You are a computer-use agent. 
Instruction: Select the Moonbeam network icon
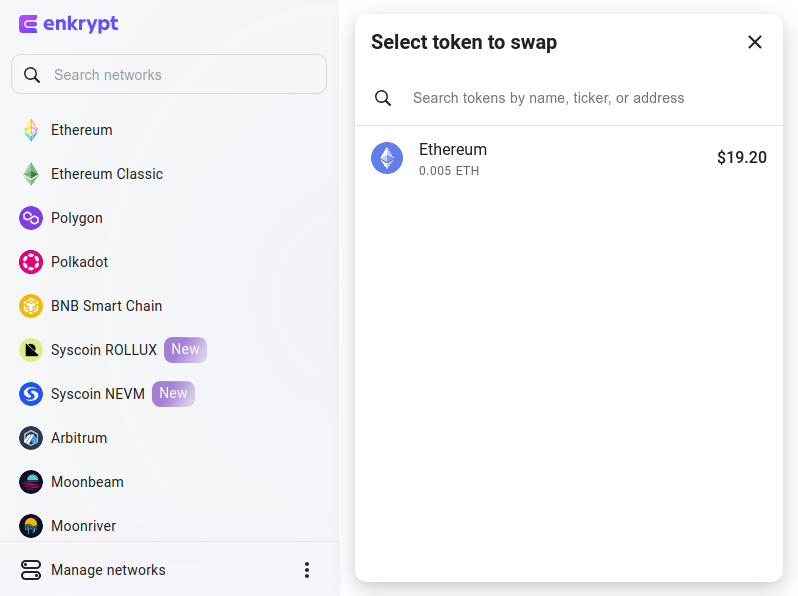31,482
